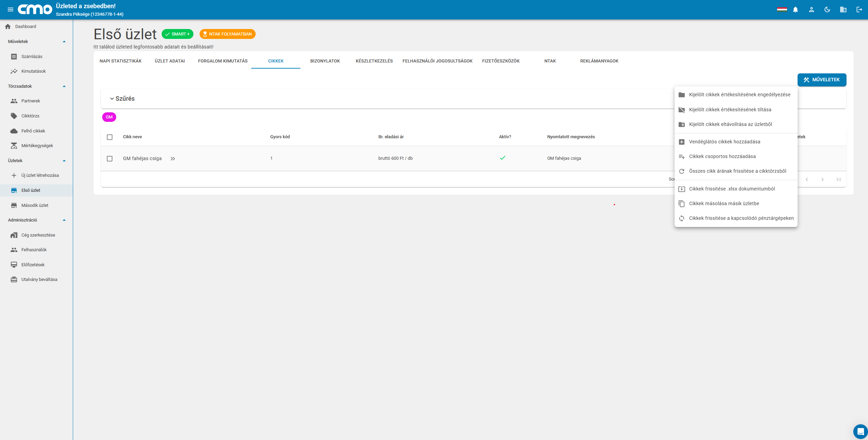Open the hamburger menu icon
The image size is (868, 440).
click(10, 10)
